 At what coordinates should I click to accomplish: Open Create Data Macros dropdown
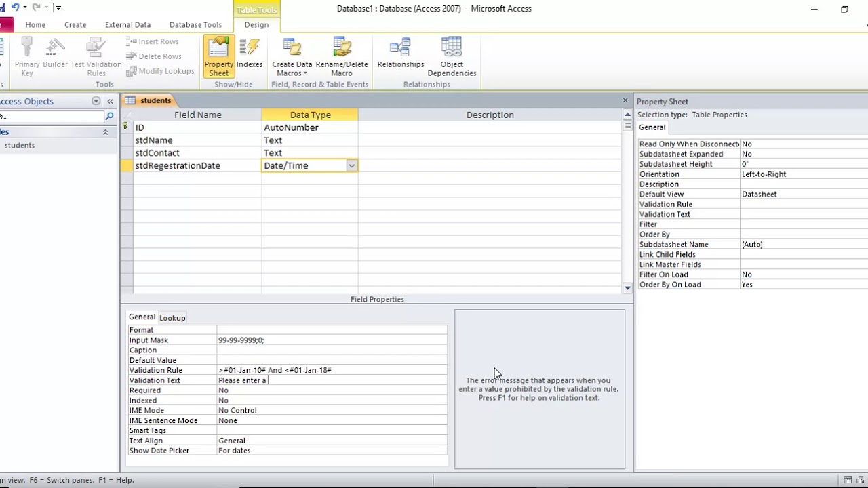coord(292,57)
